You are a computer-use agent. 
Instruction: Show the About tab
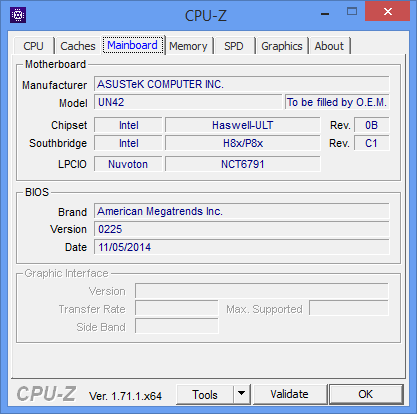tap(329, 46)
